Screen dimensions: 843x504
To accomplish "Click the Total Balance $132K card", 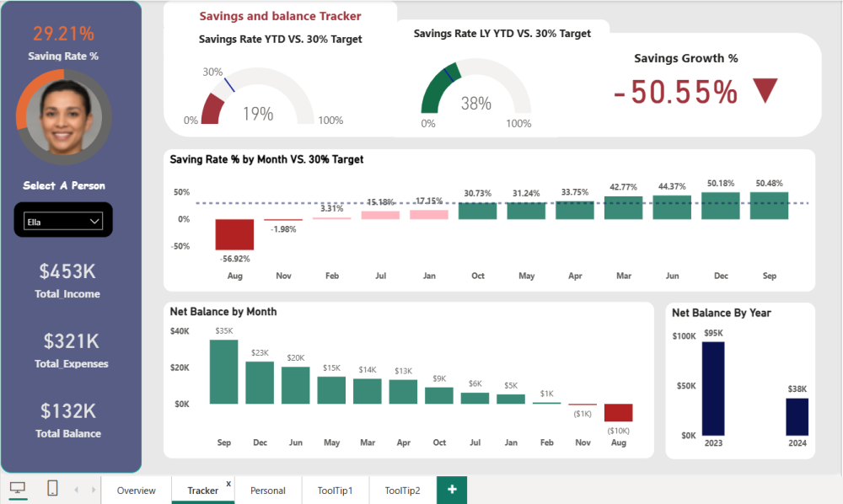I will coord(67,420).
